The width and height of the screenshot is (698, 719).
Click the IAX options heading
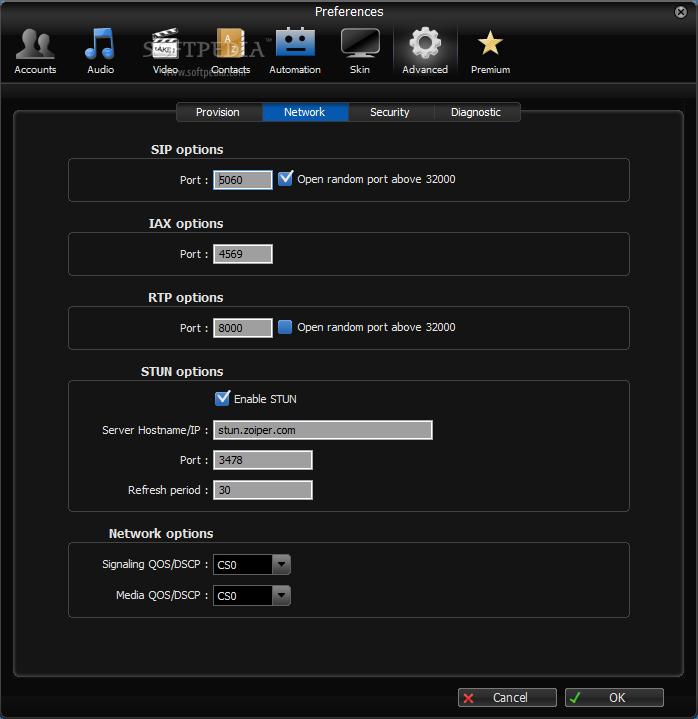tap(186, 224)
